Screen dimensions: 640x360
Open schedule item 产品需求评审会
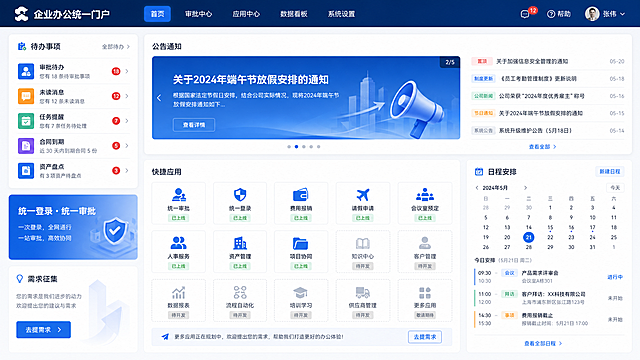549,277
